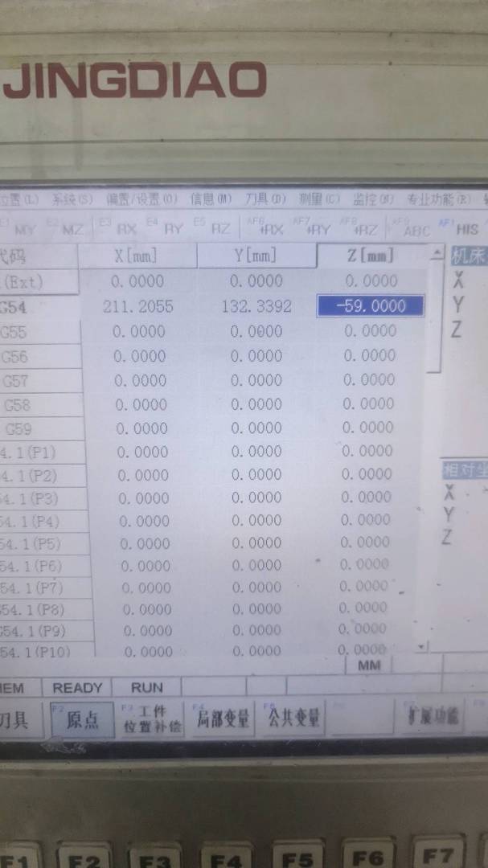The image size is (488, 868).
Task: Select the G56 row label
Action: [x=40, y=357]
